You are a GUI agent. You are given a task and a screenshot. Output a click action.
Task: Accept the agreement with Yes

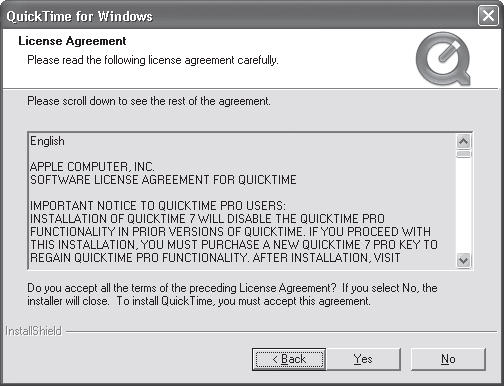pos(363,359)
